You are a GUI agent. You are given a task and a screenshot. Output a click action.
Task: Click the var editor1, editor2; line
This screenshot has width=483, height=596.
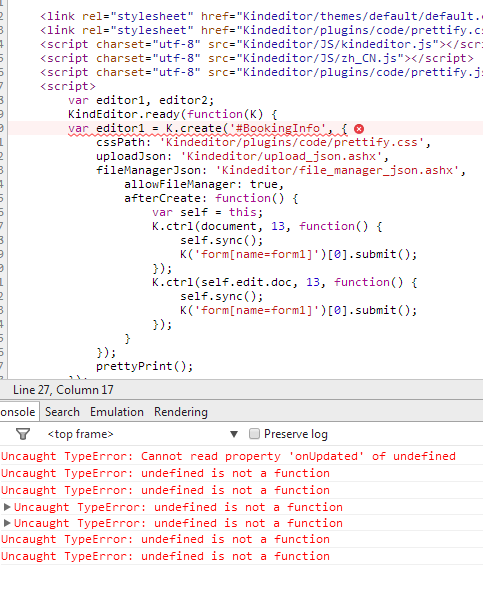point(141,101)
